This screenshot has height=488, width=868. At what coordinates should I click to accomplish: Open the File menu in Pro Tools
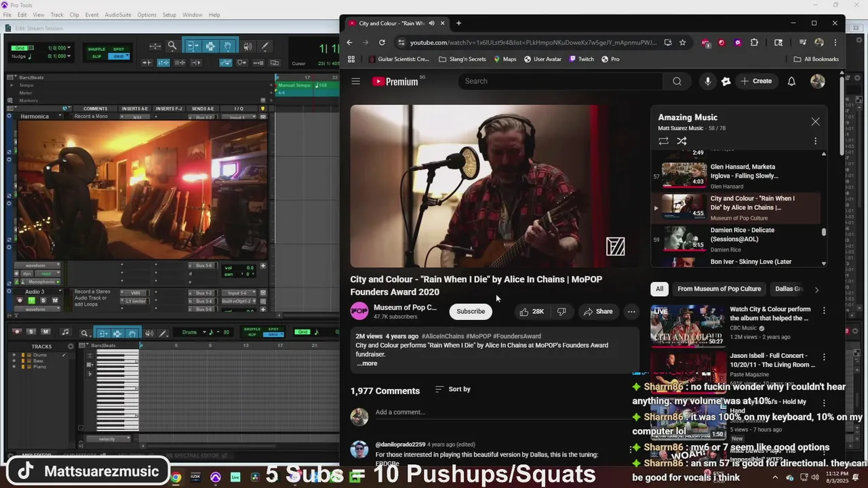pos(7,15)
